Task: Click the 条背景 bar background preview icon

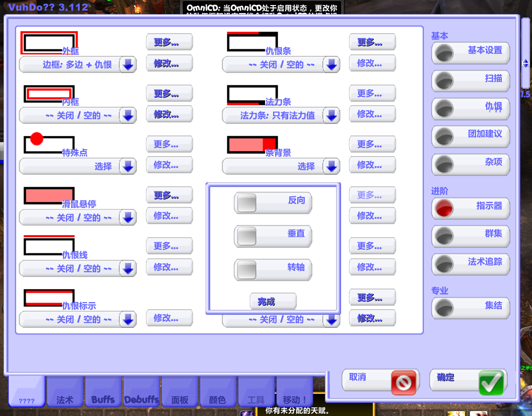Action: coord(252,145)
